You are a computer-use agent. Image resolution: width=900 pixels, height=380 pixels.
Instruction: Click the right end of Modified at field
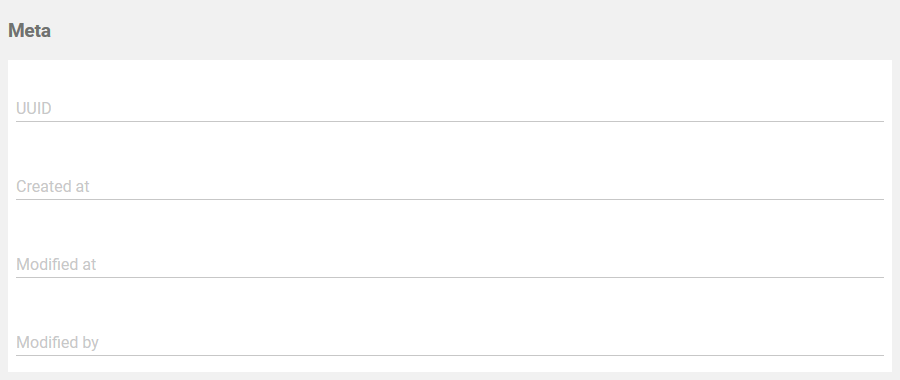[x=872, y=265]
